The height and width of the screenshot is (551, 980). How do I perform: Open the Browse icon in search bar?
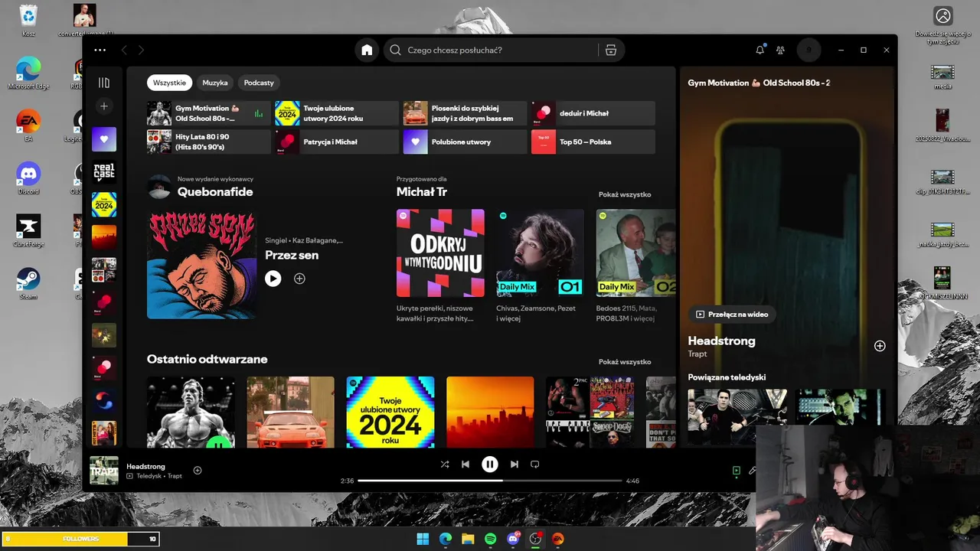coord(610,50)
